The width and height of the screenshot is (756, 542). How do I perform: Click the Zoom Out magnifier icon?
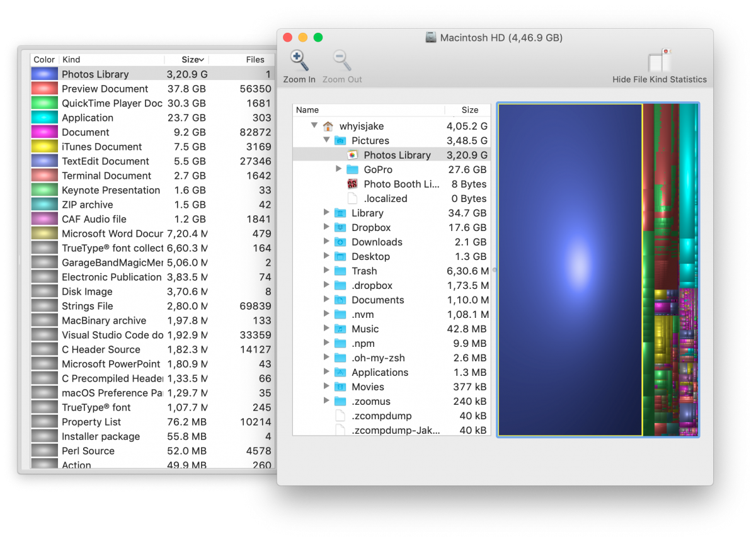341,61
